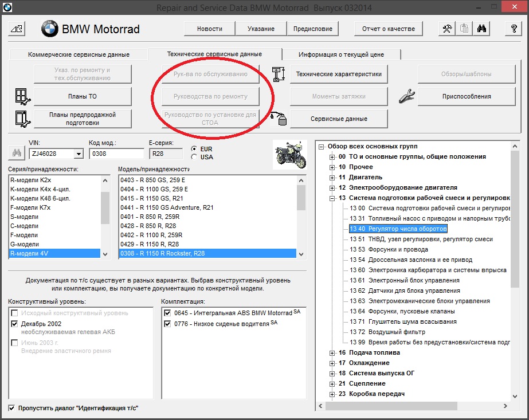Viewport: 529px width, 420px height.
Task: Select the EUR radio button
Action: (194, 149)
